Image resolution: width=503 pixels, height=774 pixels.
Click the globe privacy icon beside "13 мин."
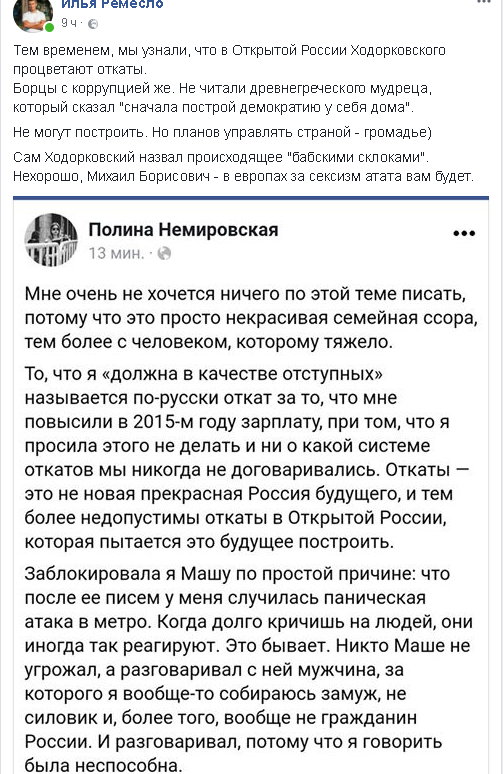[x=164, y=254]
